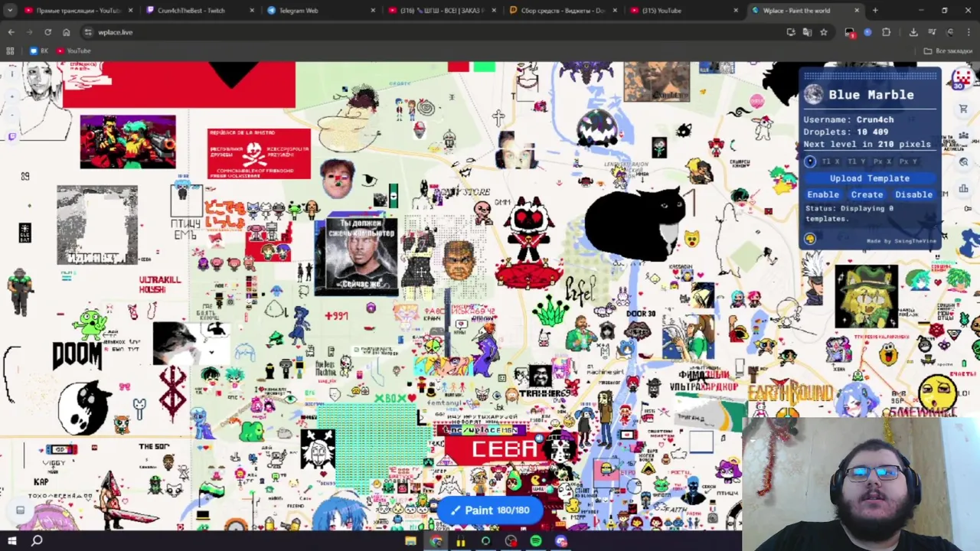Viewport: 980px width, 551px height.
Task: Focus the Tl Y coordinate field
Action: [x=856, y=161]
